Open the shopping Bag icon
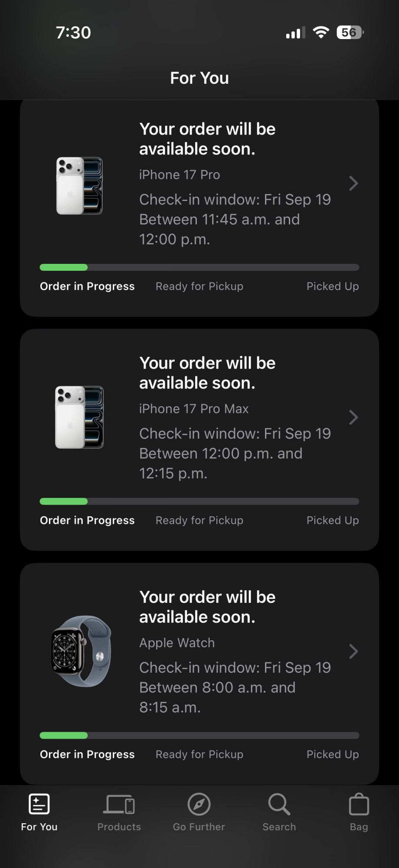Image resolution: width=399 pixels, height=868 pixels. pyautogui.click(x=359, y=804)
